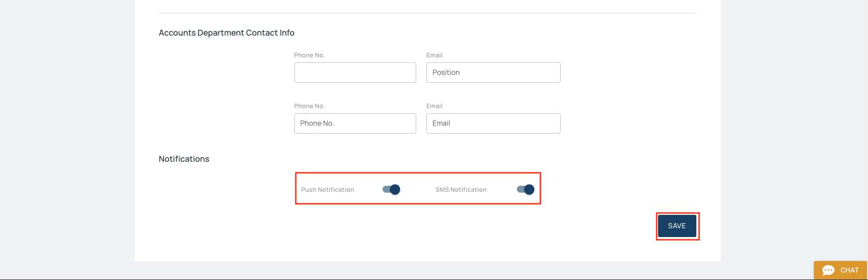Select the Accounts Department Contact Info heading
868x280 pixels.
(226, 33)
